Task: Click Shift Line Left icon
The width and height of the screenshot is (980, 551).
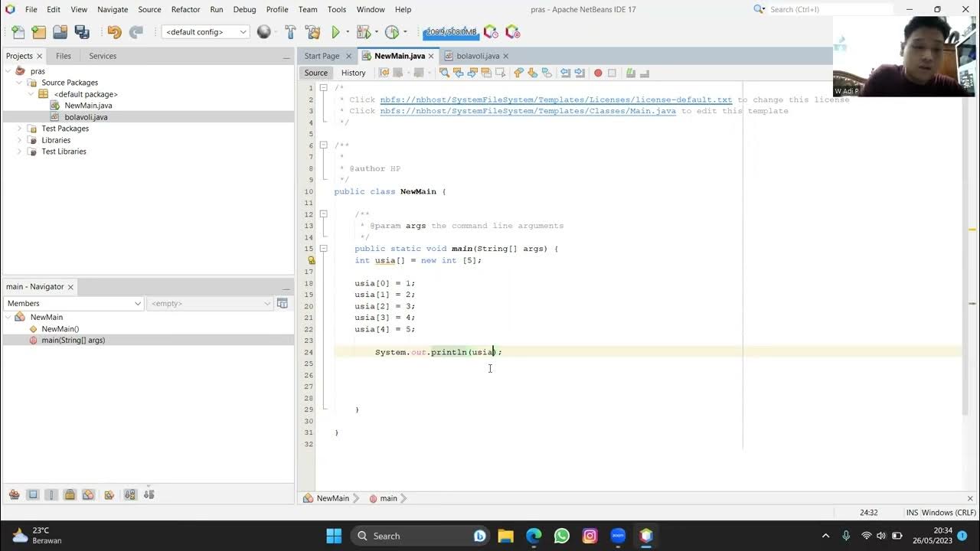Action: click(x=566, y=73)
